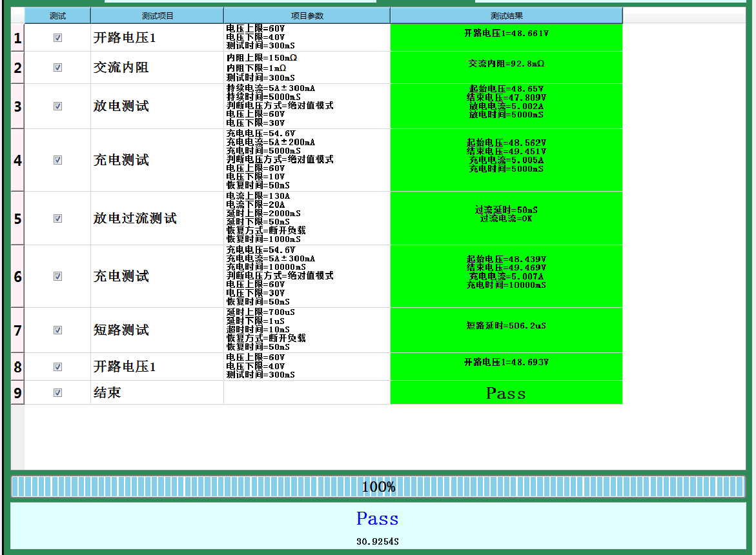Toggle the 放电过流测试 checkbox
This screenshot has height=555, width=756.
pos(57,219)
